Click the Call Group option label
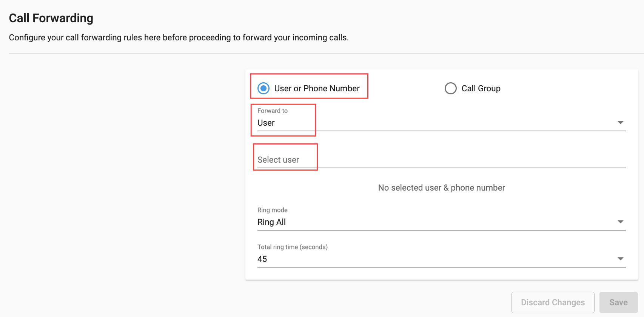The height and width of the screenshot is (317, 644). (x=481, y=88)
